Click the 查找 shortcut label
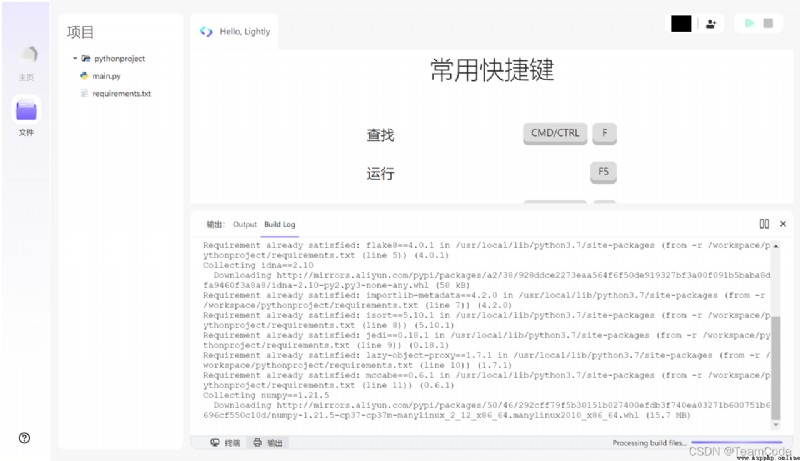The width and height of the screenshot is (800, 461). [x=380, y=135]
